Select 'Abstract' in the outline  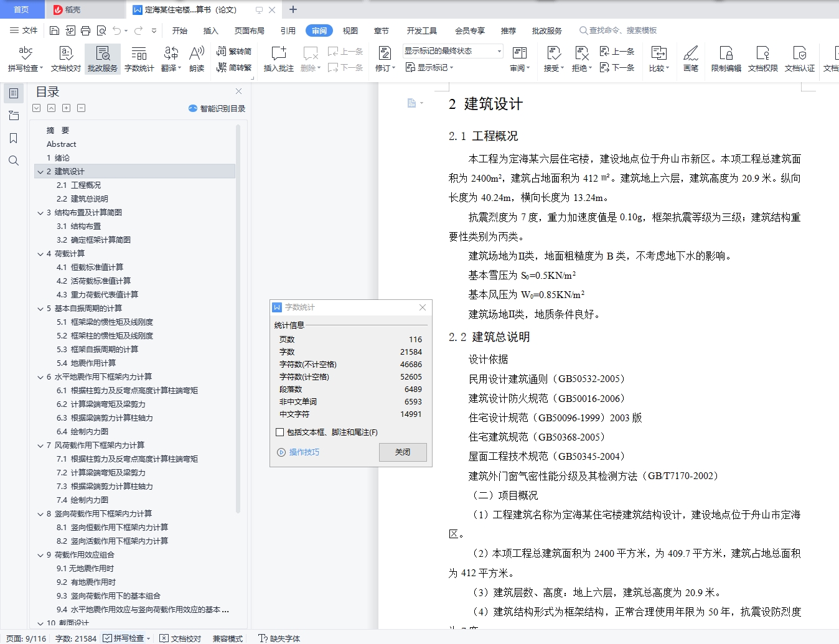click(x=61, y=144)
